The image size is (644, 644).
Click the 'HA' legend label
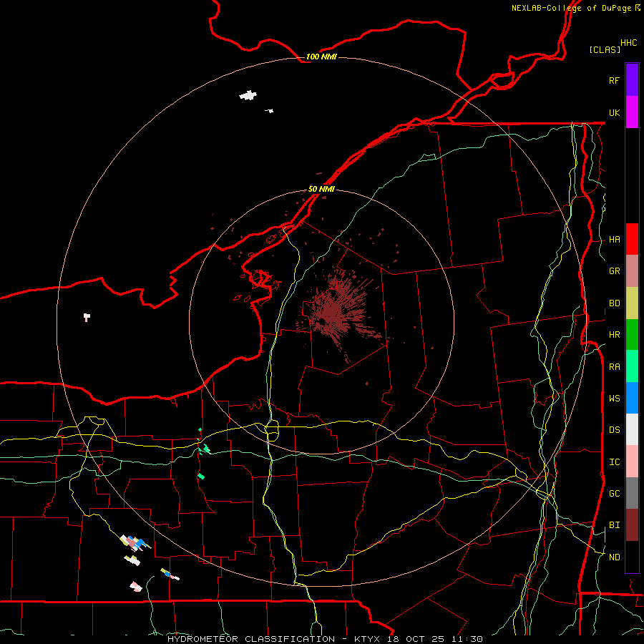tap(614, 240)
